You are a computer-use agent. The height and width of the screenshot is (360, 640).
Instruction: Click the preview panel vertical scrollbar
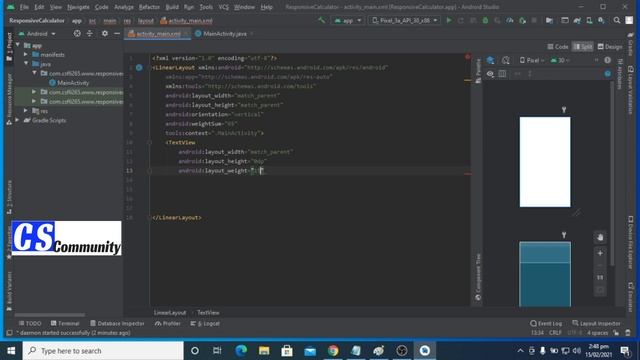612,173
